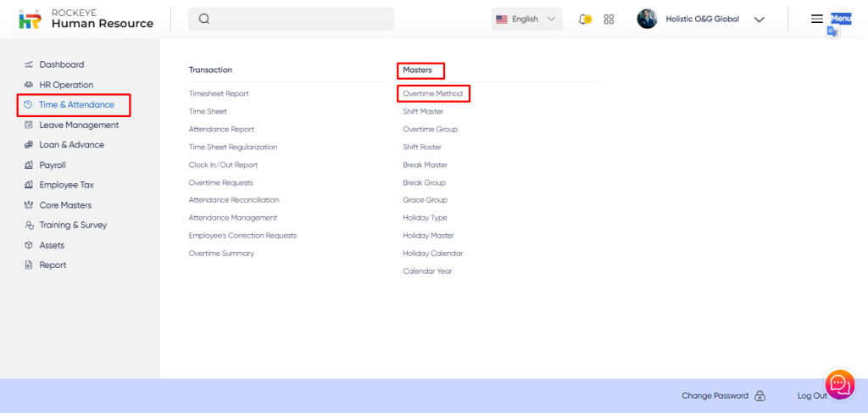Open the Overtime Method link

(432, 93)
